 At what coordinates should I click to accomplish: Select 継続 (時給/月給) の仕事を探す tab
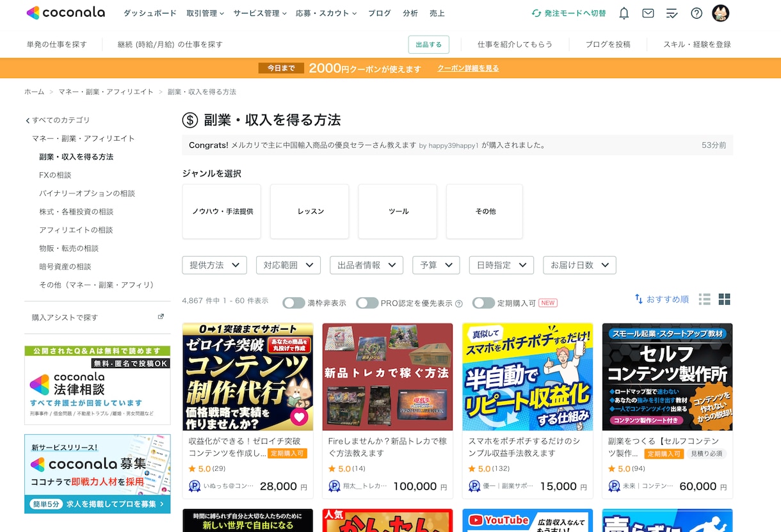[x=170, y=44]
